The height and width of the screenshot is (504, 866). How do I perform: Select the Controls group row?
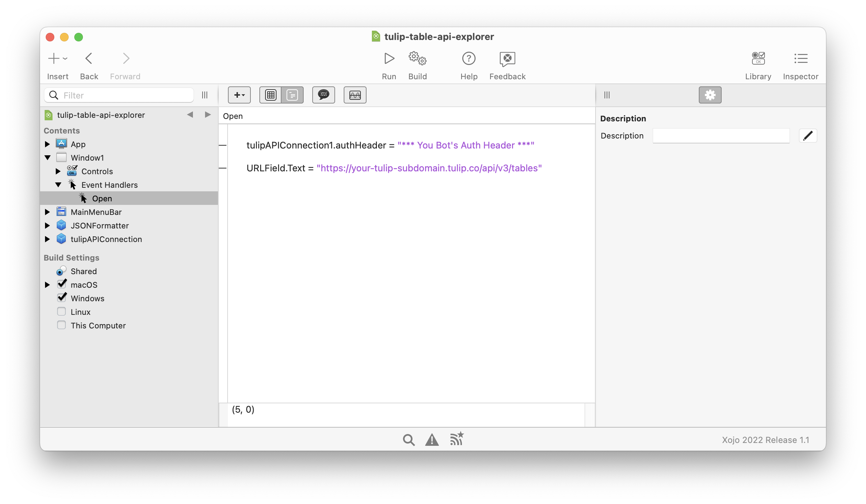129,171
